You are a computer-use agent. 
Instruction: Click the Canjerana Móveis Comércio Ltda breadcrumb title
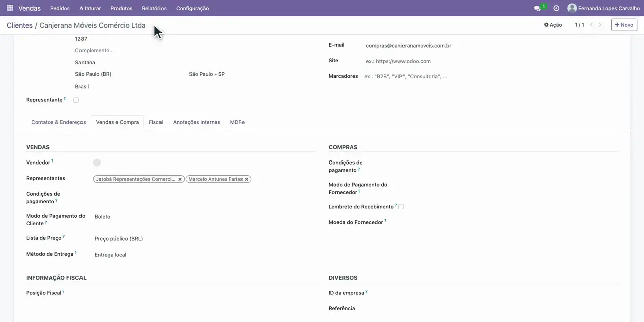tap(93, 25)
